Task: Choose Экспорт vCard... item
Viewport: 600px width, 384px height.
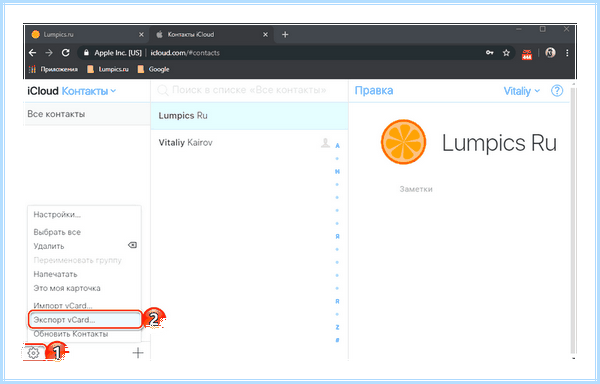Action: (x=84, y=320)
